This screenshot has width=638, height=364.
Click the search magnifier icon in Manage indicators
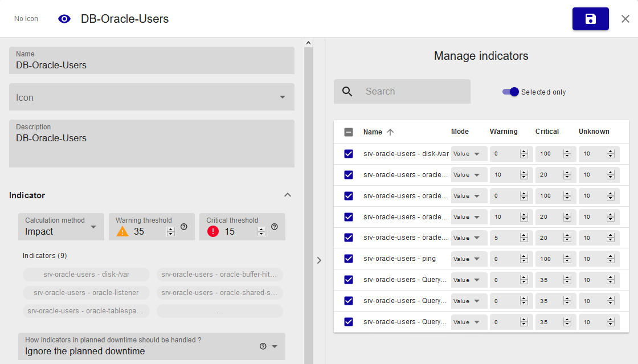coord(347,92)
